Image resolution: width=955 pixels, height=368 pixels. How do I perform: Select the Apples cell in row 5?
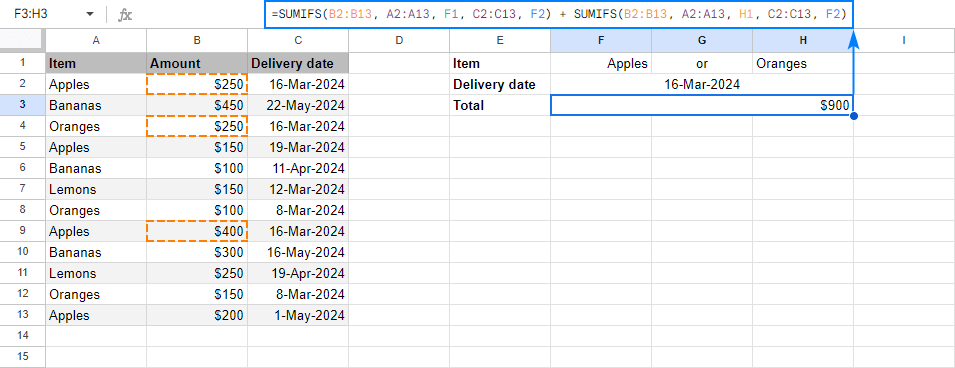[96, 147]
